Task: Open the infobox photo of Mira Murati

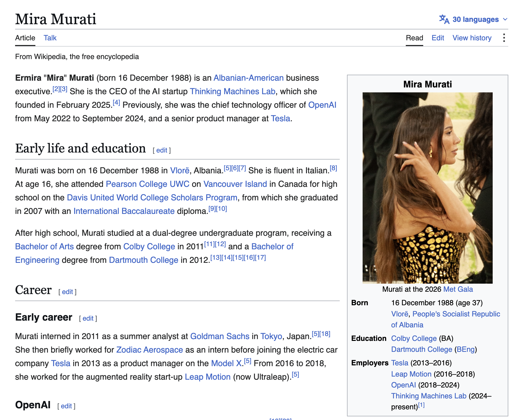Action: 427,188
